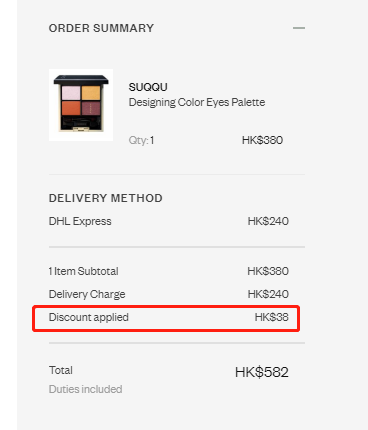Open Designing Color Eyes Palette product link
Viewport: 368px width, 430px height.
197,102
